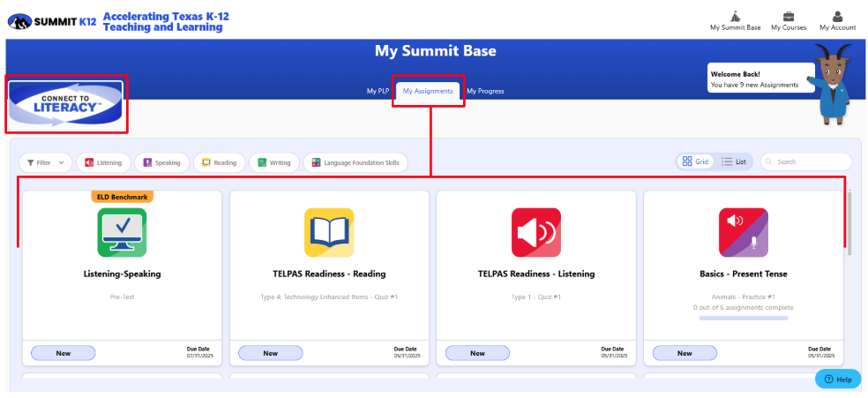868x398 pixels.
Task: Click the Basics Present Tense progress bar
Action: [744, 319]
